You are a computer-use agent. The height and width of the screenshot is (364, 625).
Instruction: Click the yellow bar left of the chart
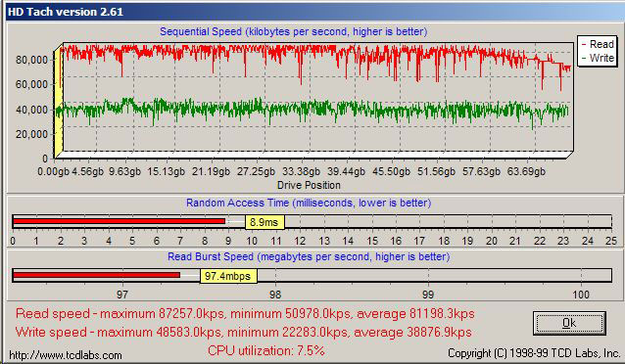(x=58, y=102)
